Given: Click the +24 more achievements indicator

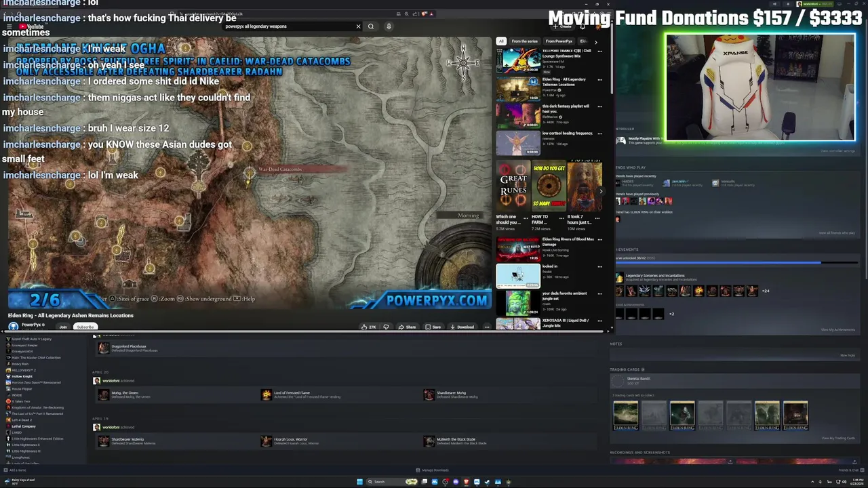Looking at the screenshot, I should point(766,291).
